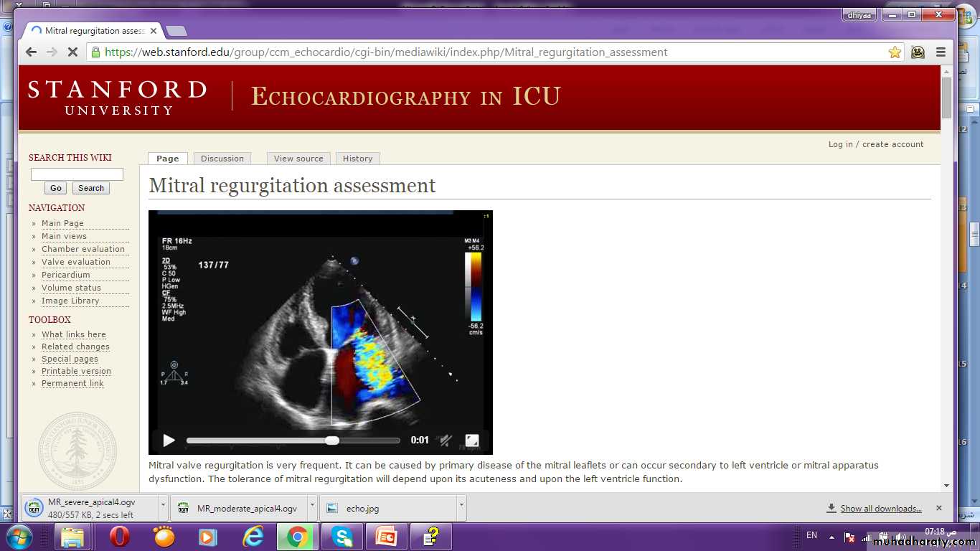Open the Pericardium link

point(66,275)
